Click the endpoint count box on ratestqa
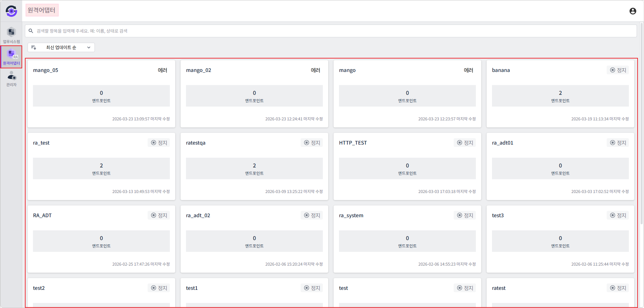 [x=254, y=168]
